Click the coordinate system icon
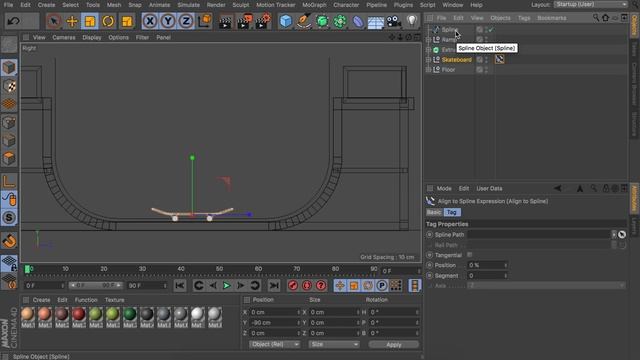Viewport: 640px width, 360px height. [x=204, y=21]
